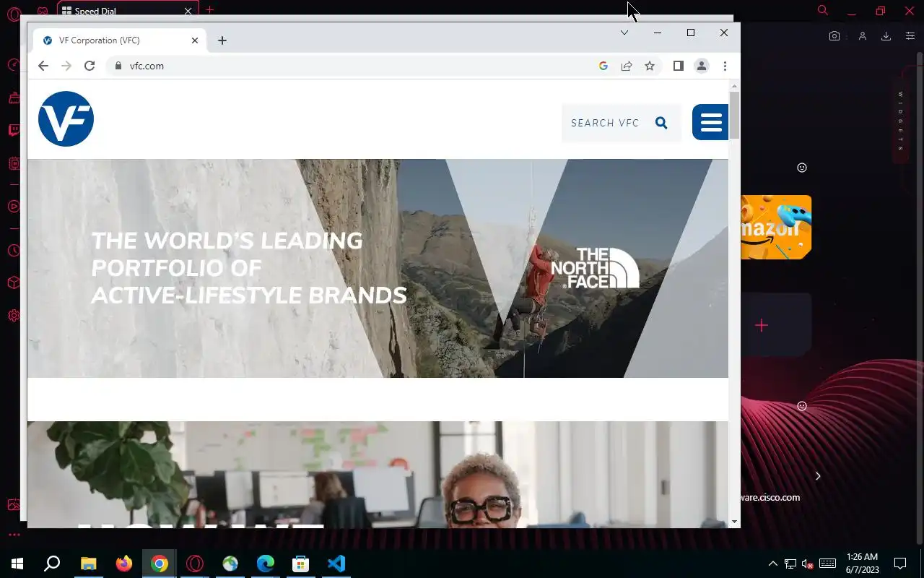Open Windows taskbar search
The height and width of the screenshot is (578, 924).
pyautogui.click(x=52, y=564)
